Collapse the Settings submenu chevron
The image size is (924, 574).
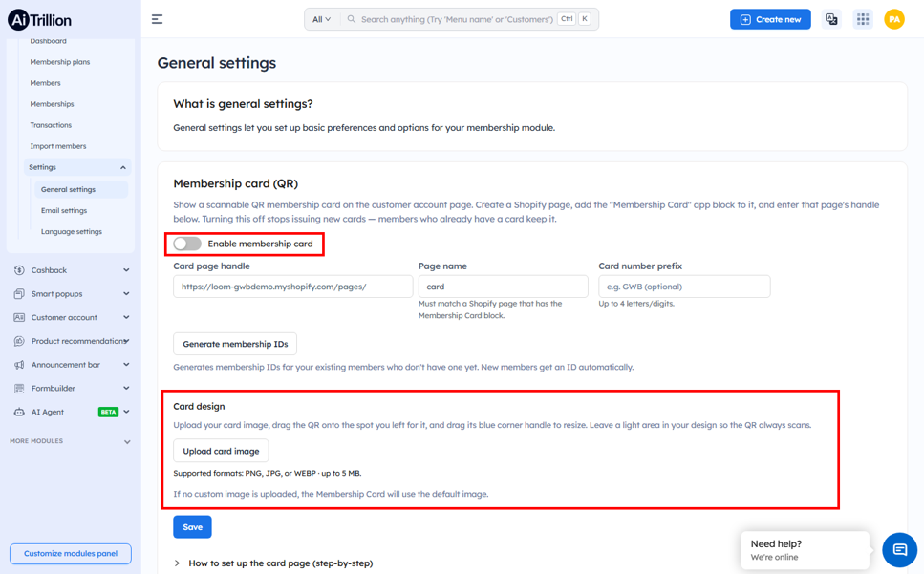(123, 168)
